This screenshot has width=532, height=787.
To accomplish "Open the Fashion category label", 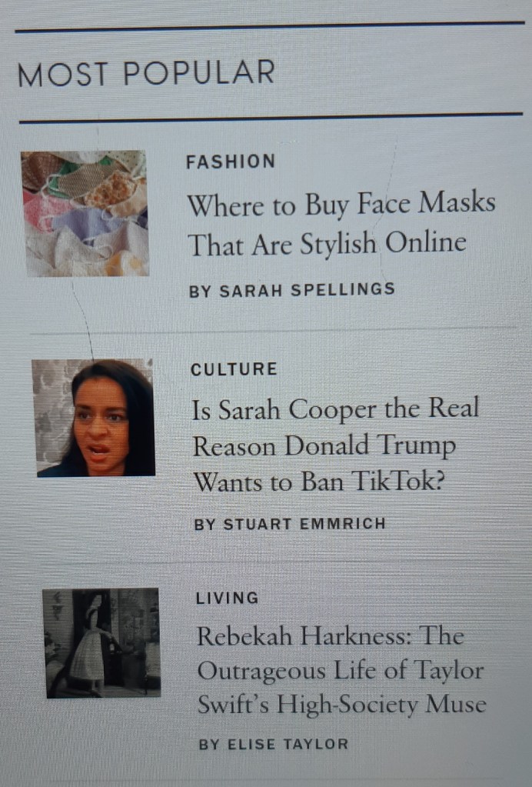I will coord(231,162).
